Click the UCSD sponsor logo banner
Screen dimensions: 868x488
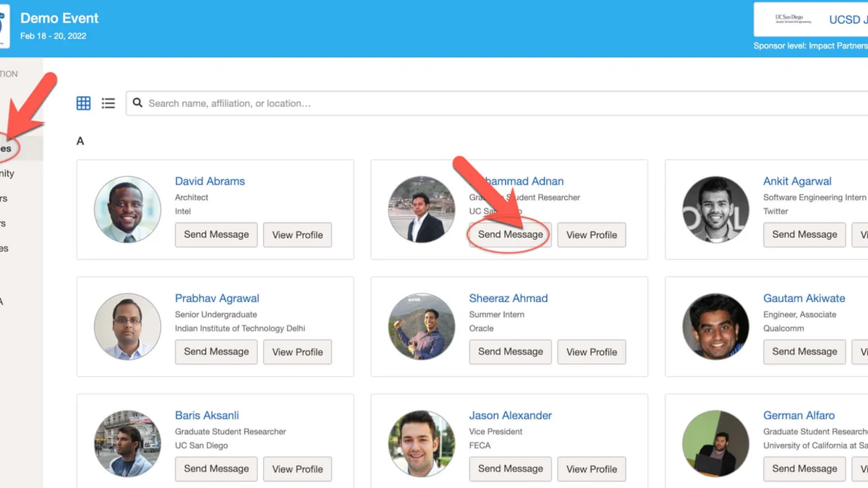[810, 20]
